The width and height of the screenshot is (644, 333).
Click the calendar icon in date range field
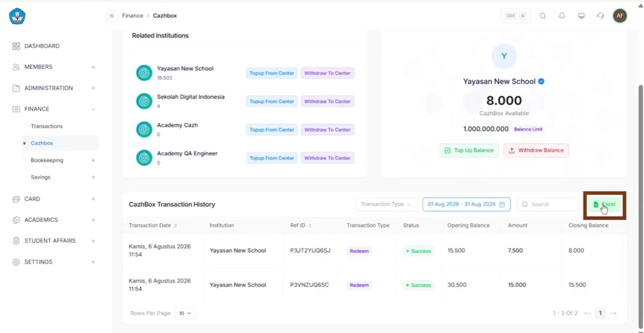point(502,205)
